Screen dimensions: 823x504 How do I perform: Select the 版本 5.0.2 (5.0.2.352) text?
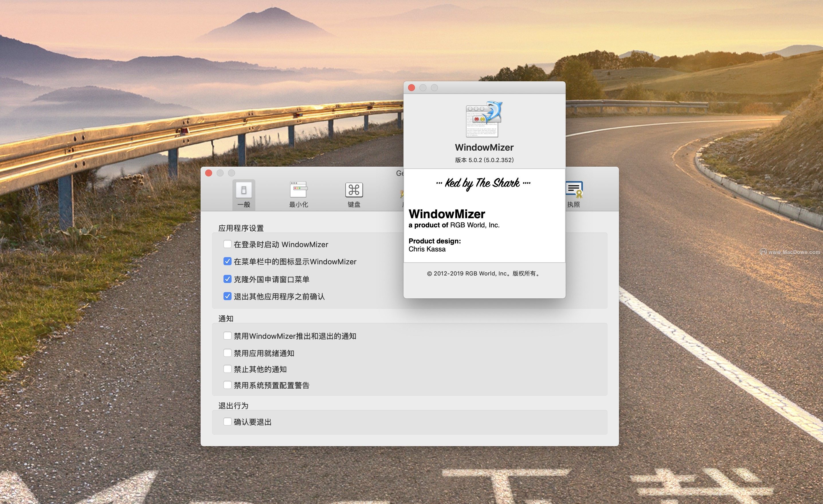tap(484, 160)
